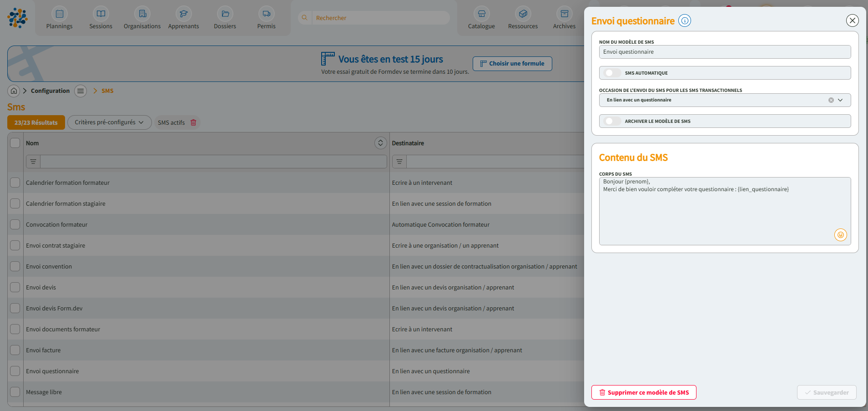The height and width of the screenshot is (411, 868).
Task: Click Supprimer ce modèle de SMS
Action: point(644,392)
